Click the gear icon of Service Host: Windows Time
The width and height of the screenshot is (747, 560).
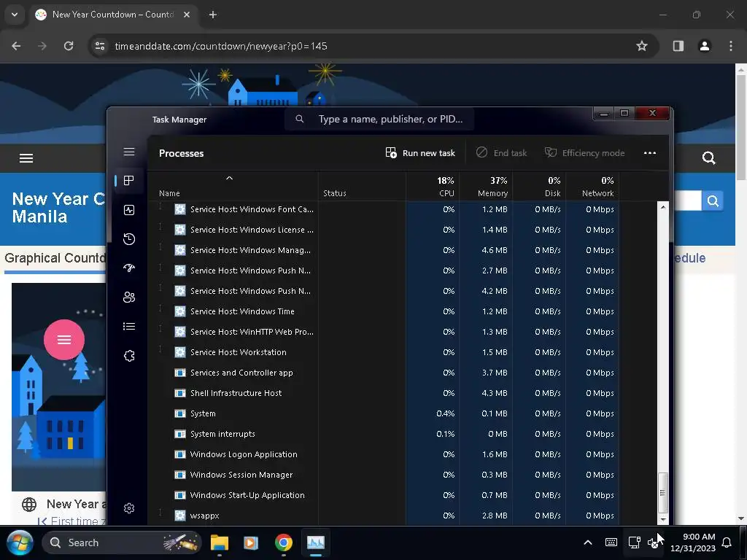[180, 311]
